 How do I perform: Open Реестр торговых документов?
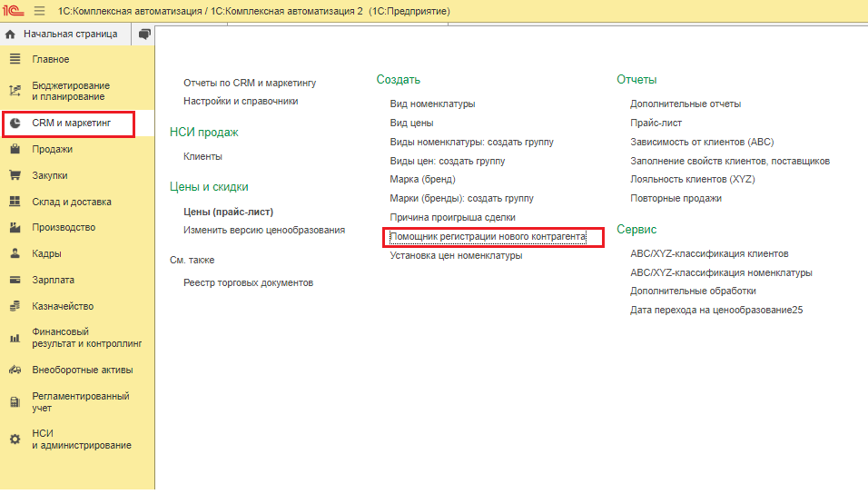248,282
